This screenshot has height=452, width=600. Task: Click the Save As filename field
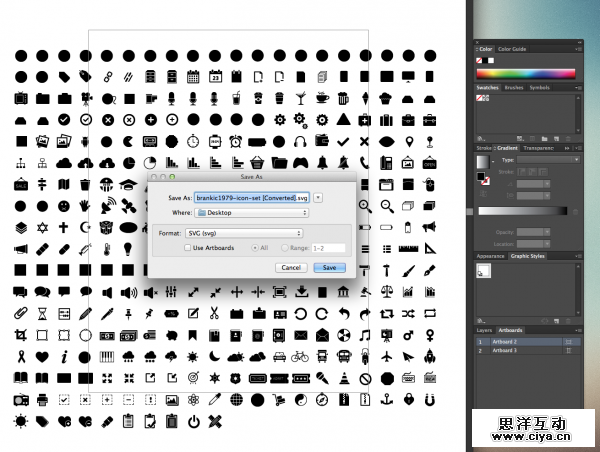pos(252,198)
